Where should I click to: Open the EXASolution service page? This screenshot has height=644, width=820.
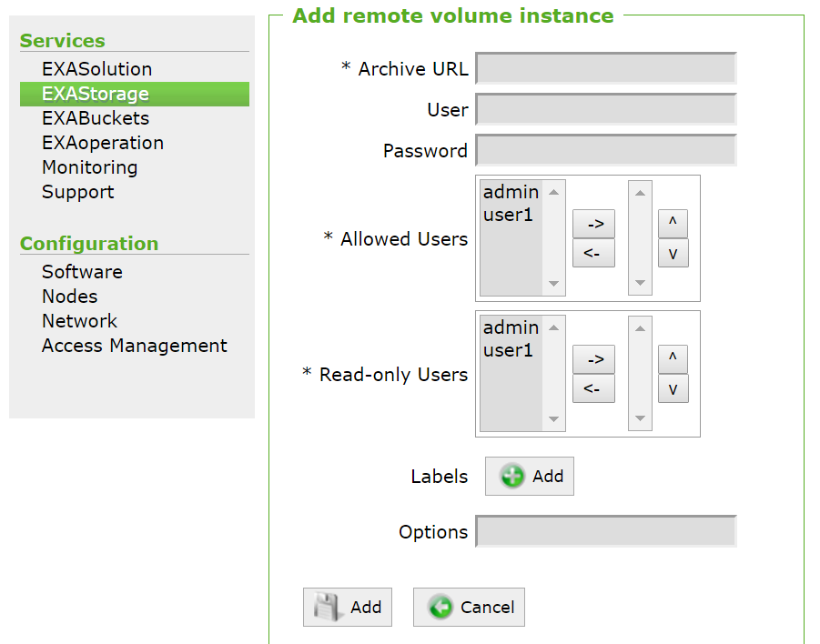click(x=95, y=68)
